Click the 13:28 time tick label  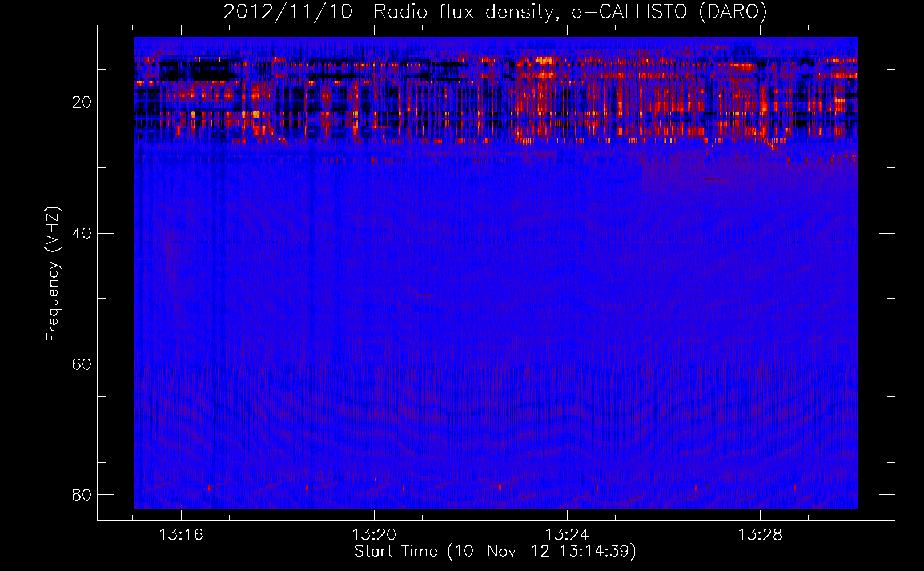point(760,535)
